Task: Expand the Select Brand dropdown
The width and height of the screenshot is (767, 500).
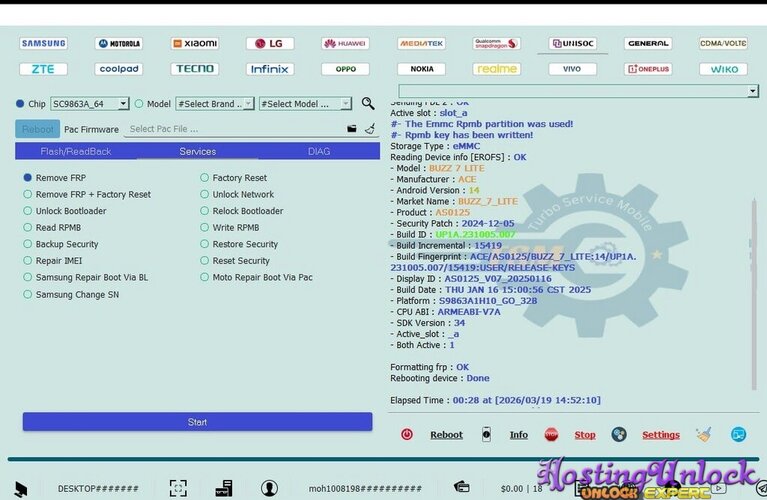Action: point(214,104)
